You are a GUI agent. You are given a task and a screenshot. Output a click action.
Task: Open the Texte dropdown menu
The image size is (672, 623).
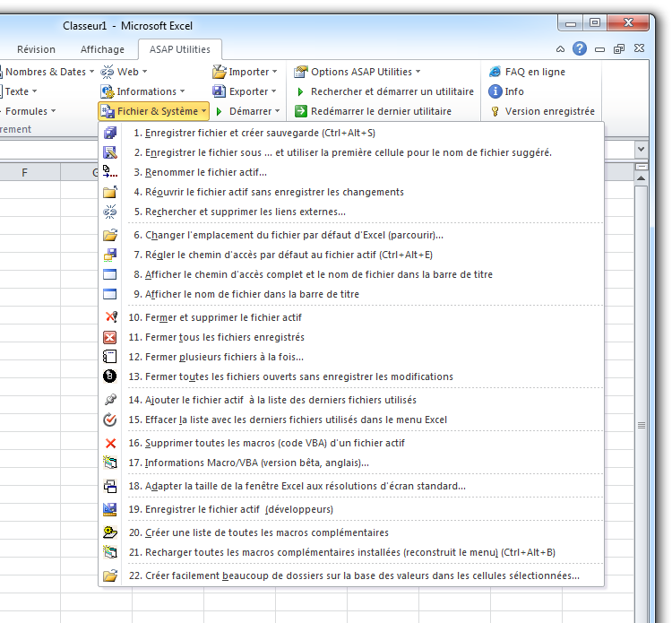point(19,91)
